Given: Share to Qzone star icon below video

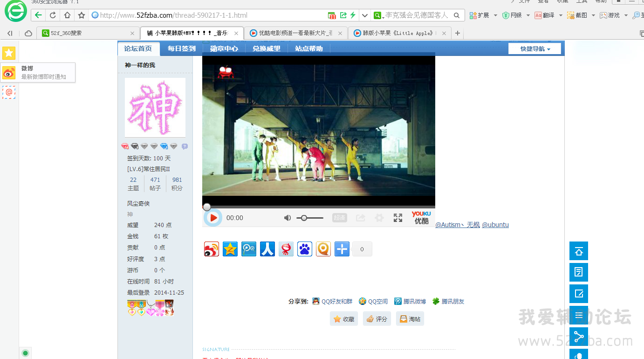Looking at the screenshot, I should [230, 249].
